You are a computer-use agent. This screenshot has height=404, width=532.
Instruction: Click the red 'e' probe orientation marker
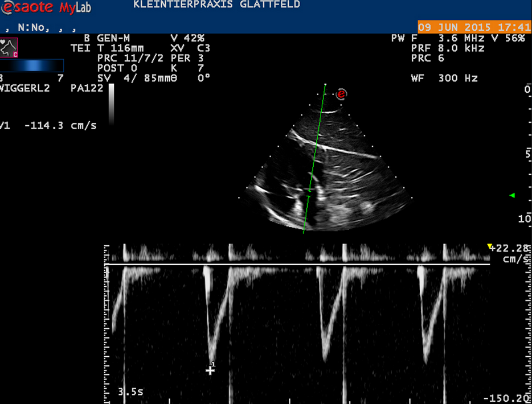(341, 94)
